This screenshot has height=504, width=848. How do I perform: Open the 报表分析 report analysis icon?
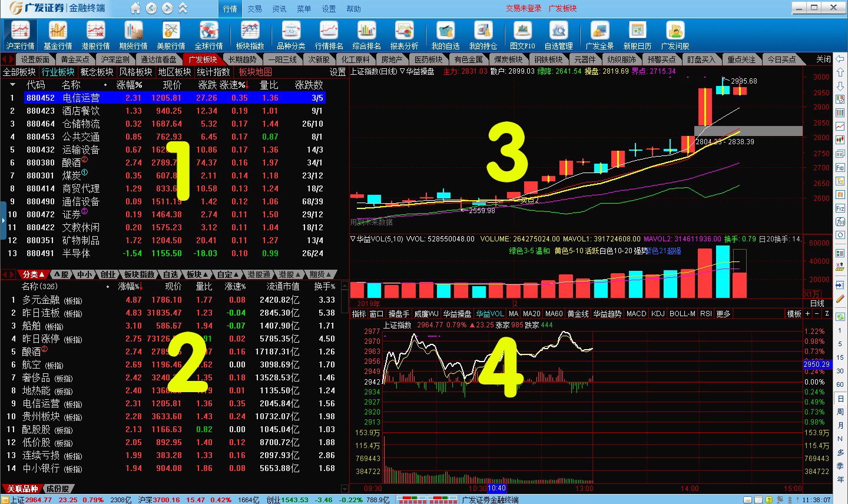[x=404, y=35]
